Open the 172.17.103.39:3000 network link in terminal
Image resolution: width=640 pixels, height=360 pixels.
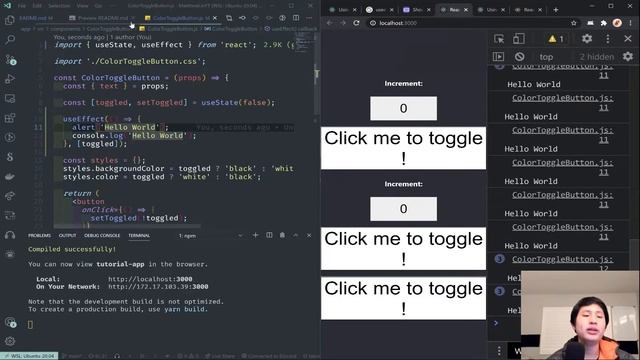[158, 287]
